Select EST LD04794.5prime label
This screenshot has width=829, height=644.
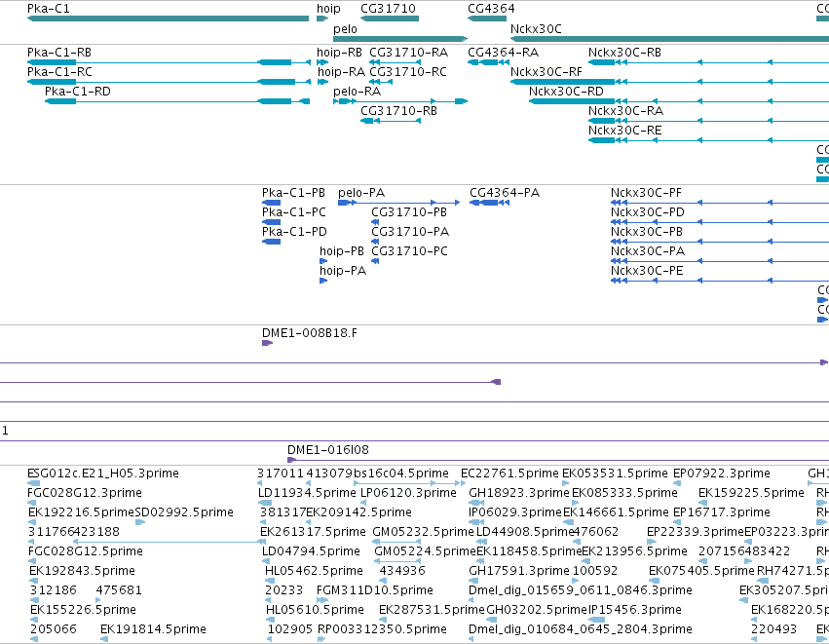311,552
